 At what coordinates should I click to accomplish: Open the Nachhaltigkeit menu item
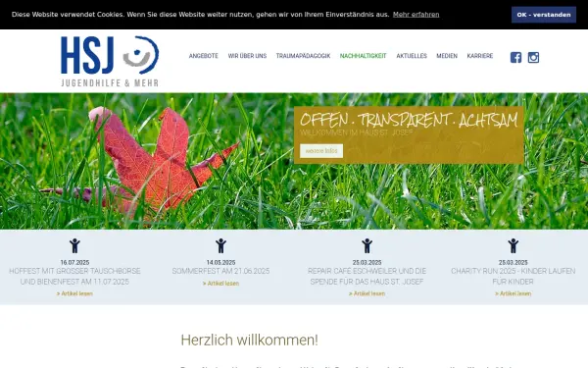pyautogui.click(x=363, y=56)
